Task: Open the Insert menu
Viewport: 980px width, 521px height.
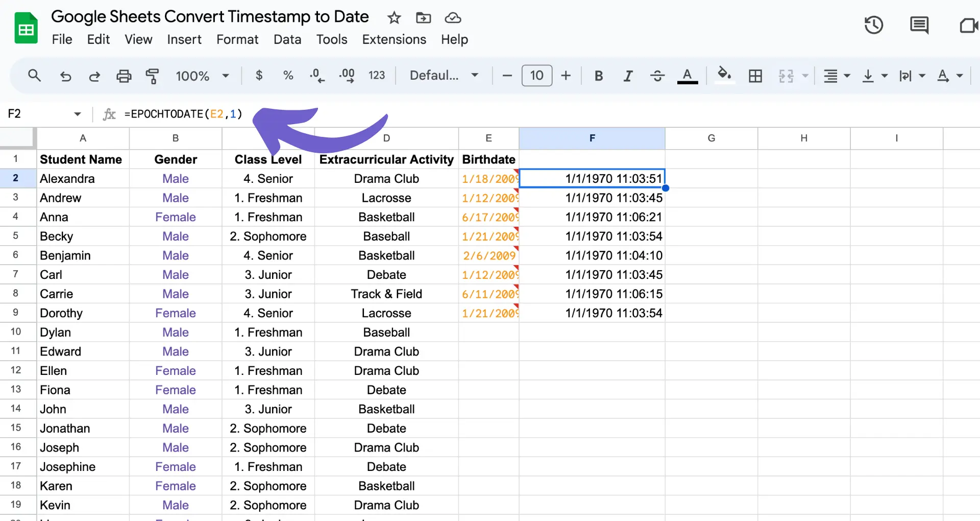Action: (184, 39)
